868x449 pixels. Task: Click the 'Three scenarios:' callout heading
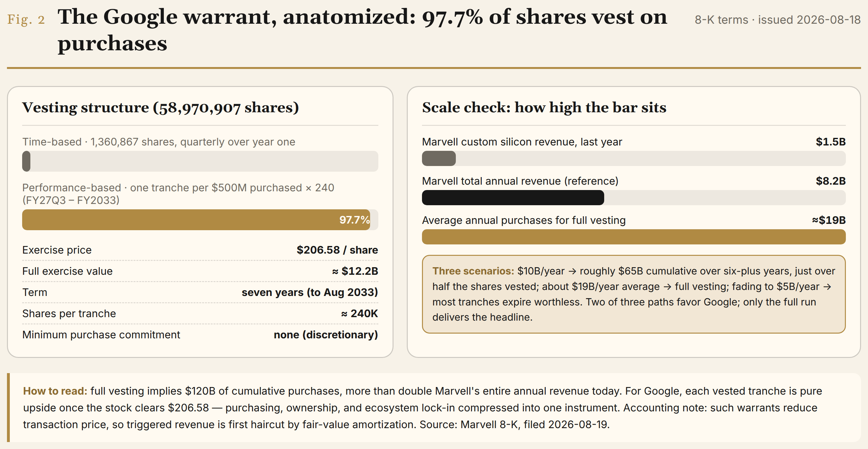pos(473,271)
